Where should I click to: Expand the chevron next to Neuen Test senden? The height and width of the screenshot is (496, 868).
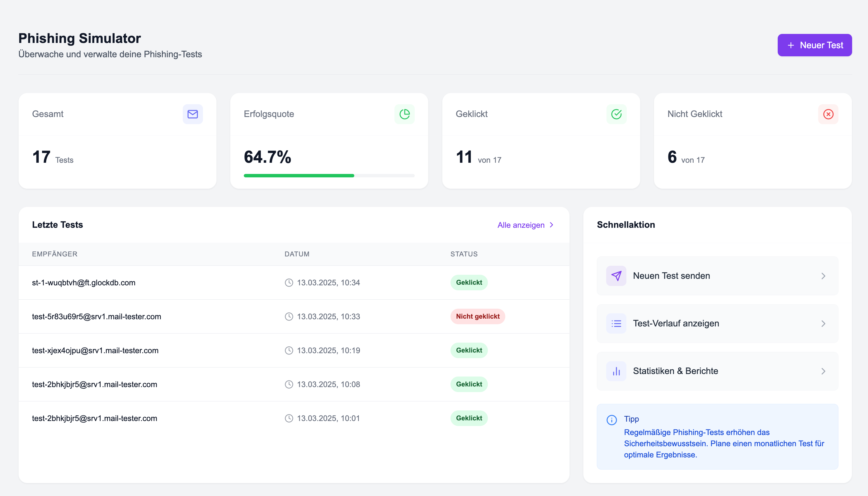click(824, 276)
